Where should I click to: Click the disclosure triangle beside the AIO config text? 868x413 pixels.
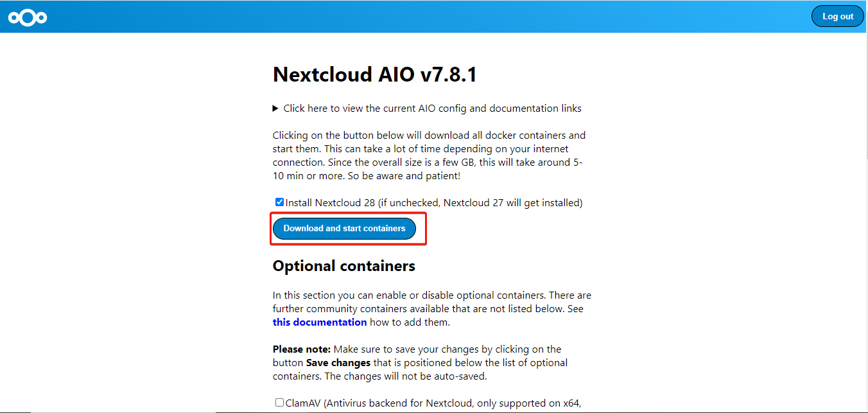[x=275, y=109]
